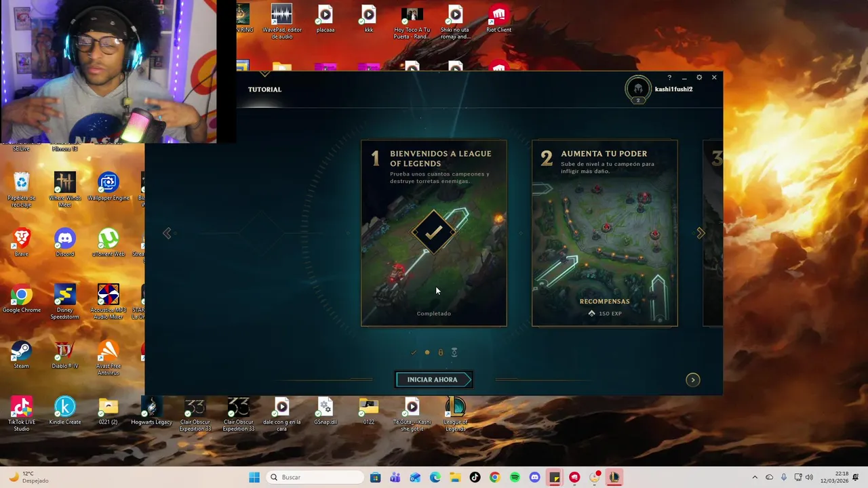868x488 pixels.
Task: Select the Bienvenidos a League of Legends card
Action: (x=434, y=233)
